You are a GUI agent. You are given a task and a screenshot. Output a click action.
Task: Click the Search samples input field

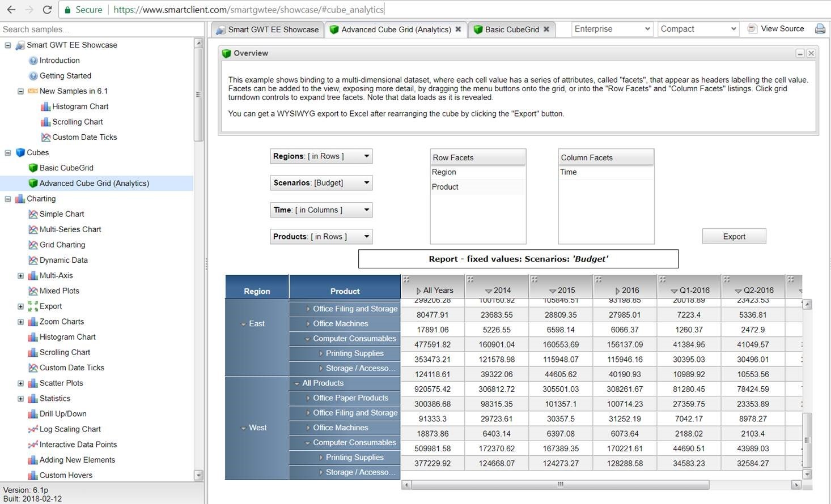102,29
